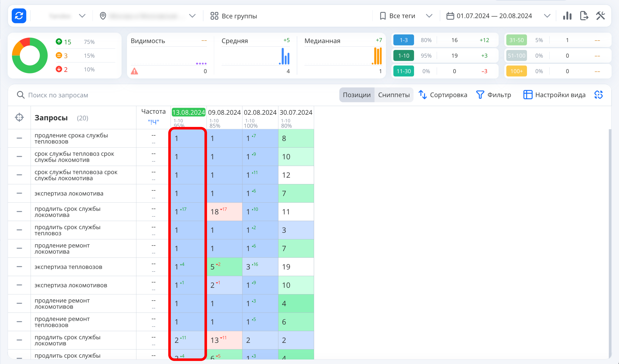Click the red warning triangle under Видимость

(x=134, y=71)
